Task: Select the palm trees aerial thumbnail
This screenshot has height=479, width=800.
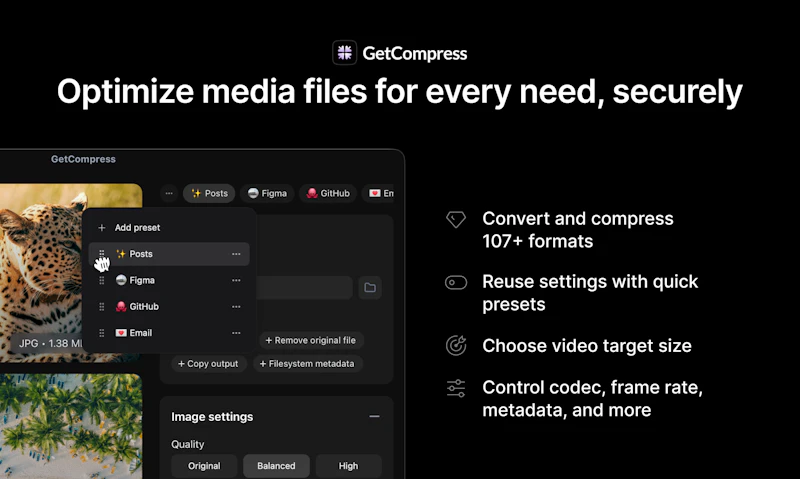Action: (71, 426)
